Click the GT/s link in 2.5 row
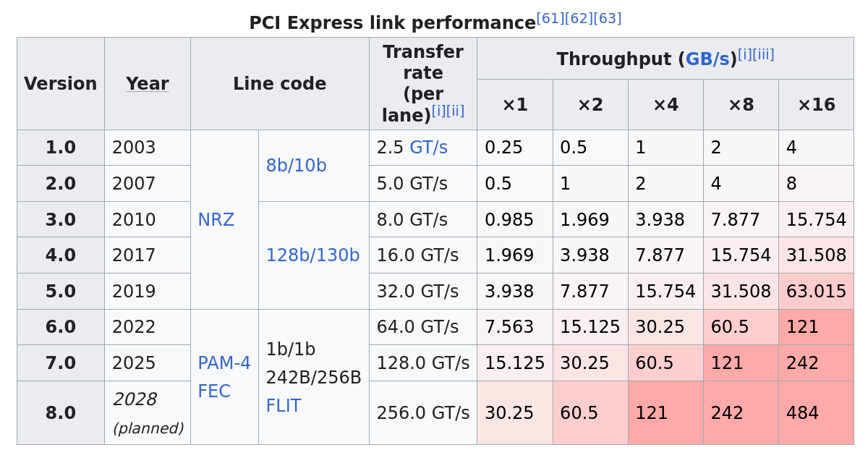Viewport: 868px width, 458px height. click(x=428, y=148)
